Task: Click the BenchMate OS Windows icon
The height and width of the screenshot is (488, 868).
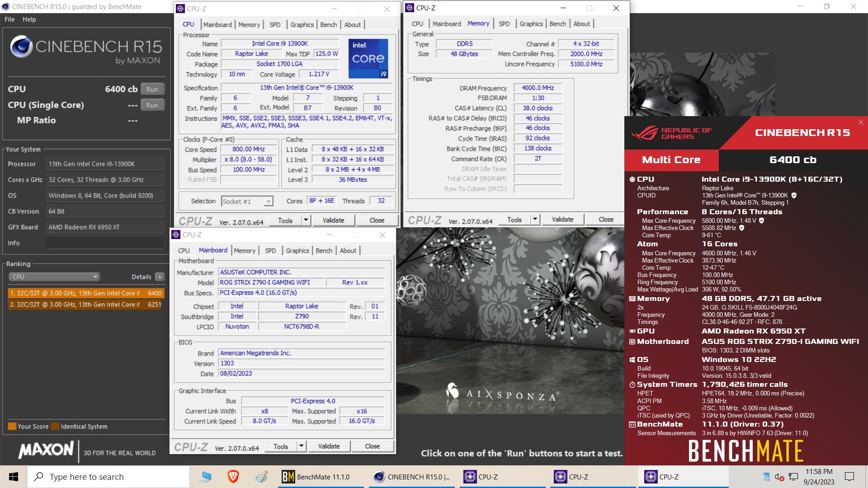Action: [632, 360]
